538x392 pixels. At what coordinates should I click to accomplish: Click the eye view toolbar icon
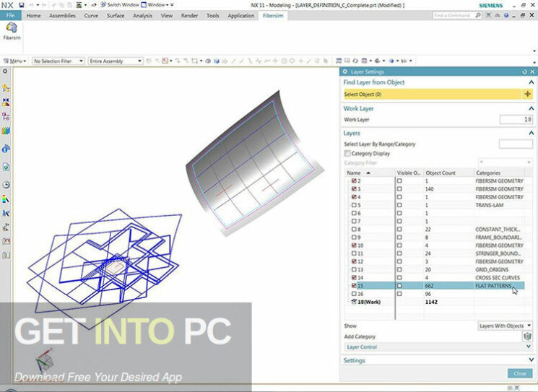(208, 61)
